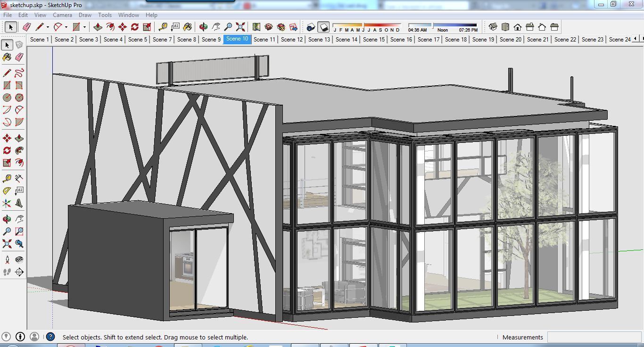Select the Zoom Window tool in left toolbar
This screenshot has width=644, height=347.
coord(19,231)
